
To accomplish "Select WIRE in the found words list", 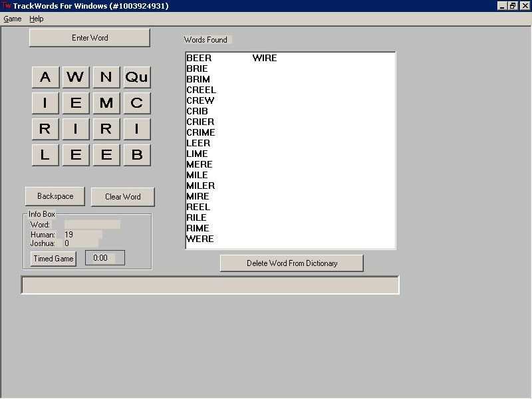I will pyautogui.click(x=265, y=58).
